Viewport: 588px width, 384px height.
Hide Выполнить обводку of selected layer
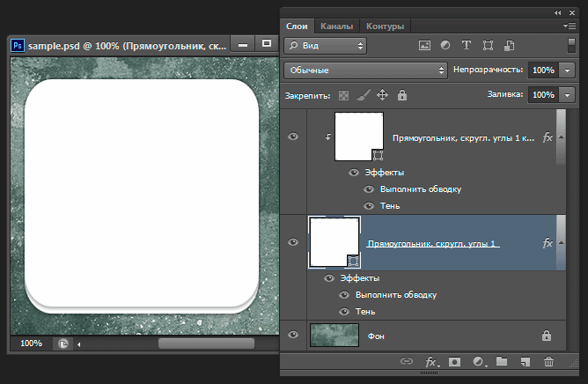(344, 295)
